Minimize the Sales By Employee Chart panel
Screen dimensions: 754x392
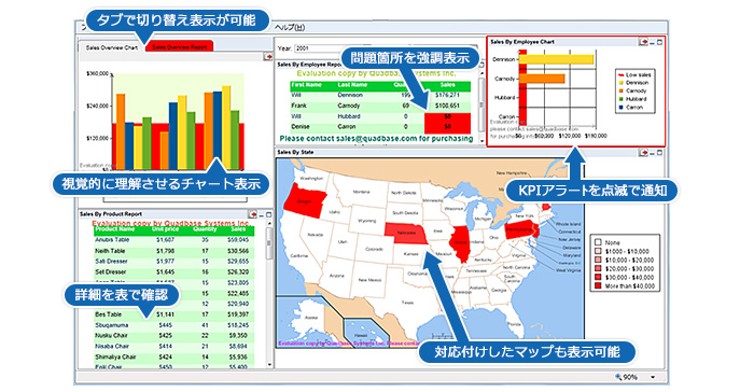tap(652, 43)
